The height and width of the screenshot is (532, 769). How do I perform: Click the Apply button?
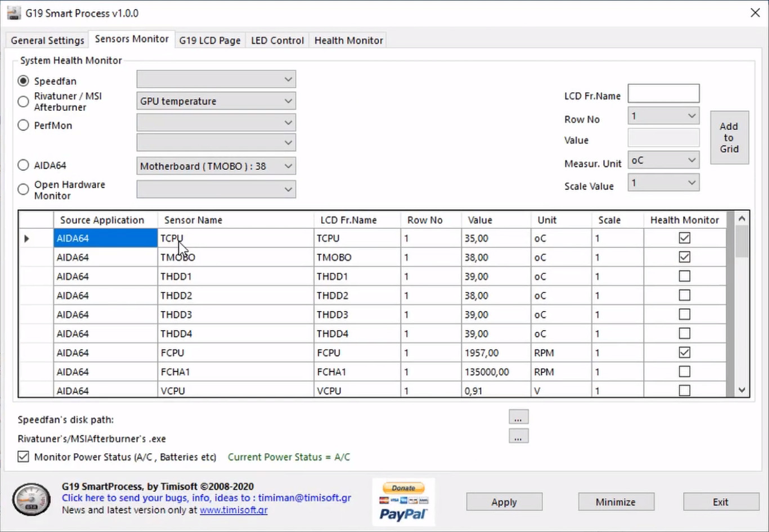coord(504,502)
